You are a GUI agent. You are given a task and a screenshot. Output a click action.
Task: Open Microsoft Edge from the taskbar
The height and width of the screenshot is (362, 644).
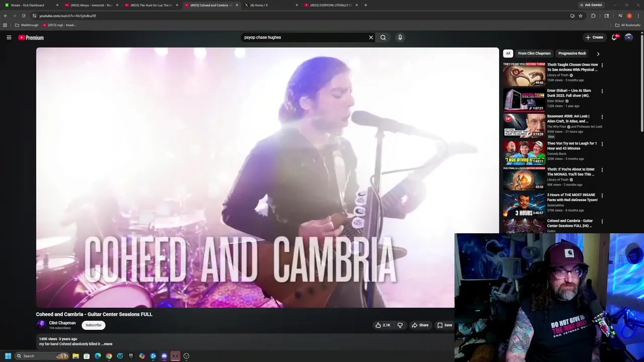[x=98, y=356]
